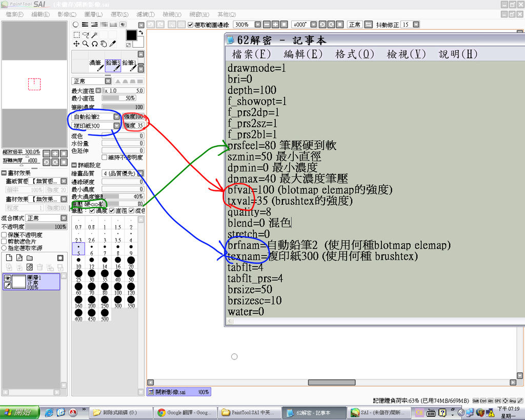Screen dimensions: 525x420
Task: Adjust the layer 不透明度 slider
Action: pyautogui.click(x=46, y=227)
